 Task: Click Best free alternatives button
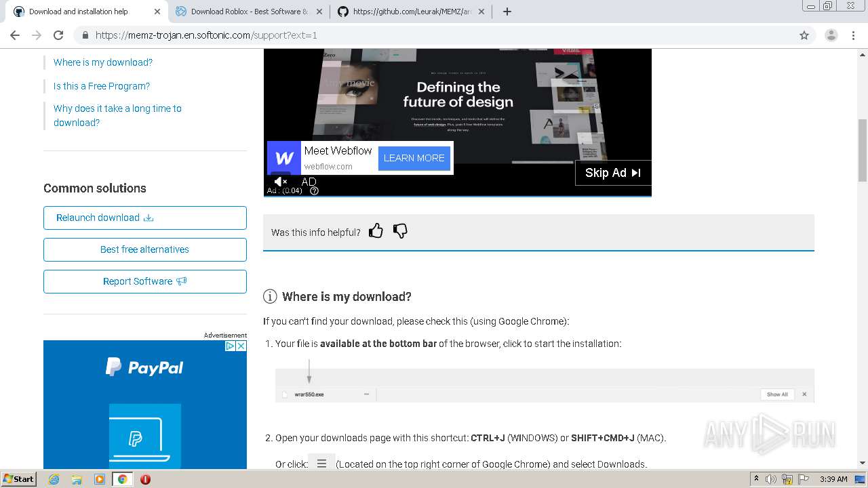pyautogui.click(x=145, y=249)
